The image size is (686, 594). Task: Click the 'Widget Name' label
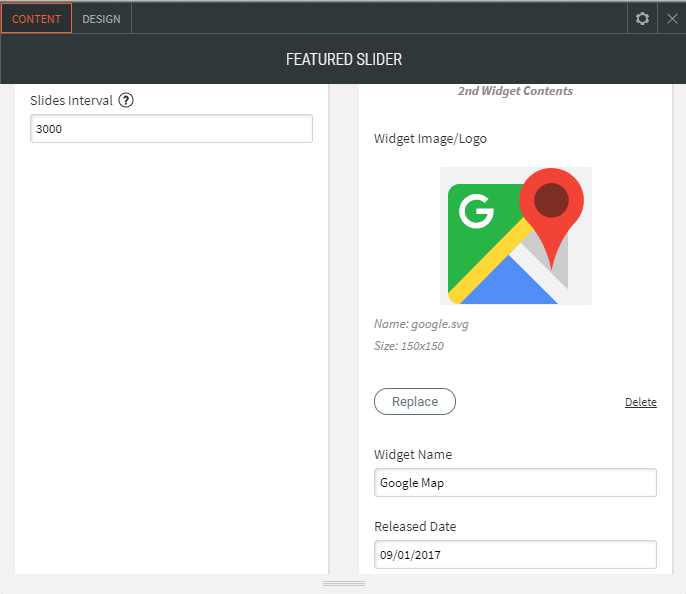tap(413, 454)
